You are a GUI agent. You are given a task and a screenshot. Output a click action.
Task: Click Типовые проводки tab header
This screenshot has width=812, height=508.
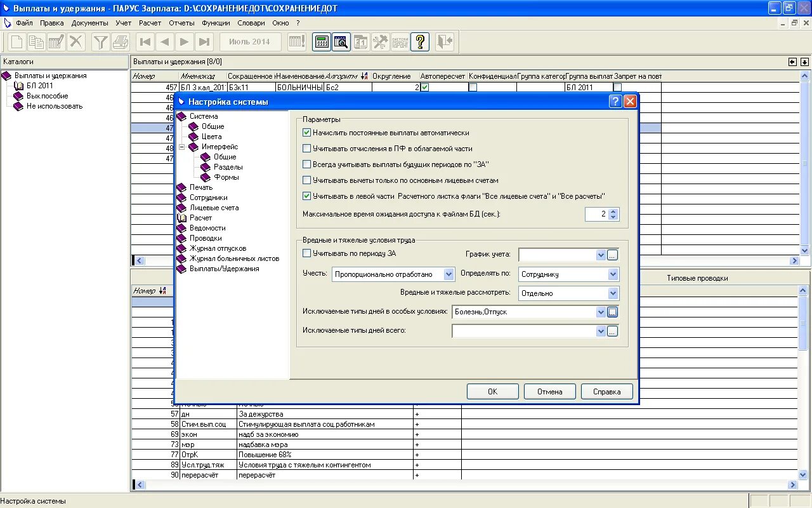point(697,278)
